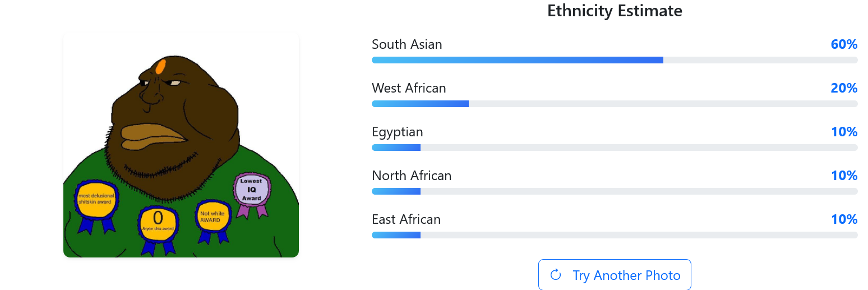Click the 60% value for South Asian
Viewport: 868px width, 290px height.
click(844, 44)
